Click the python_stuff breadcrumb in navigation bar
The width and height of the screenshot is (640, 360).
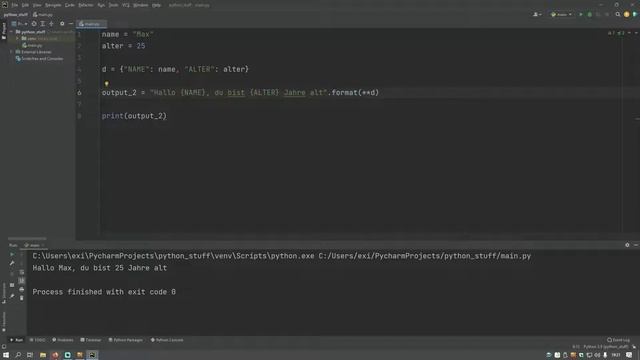point(16,15)
